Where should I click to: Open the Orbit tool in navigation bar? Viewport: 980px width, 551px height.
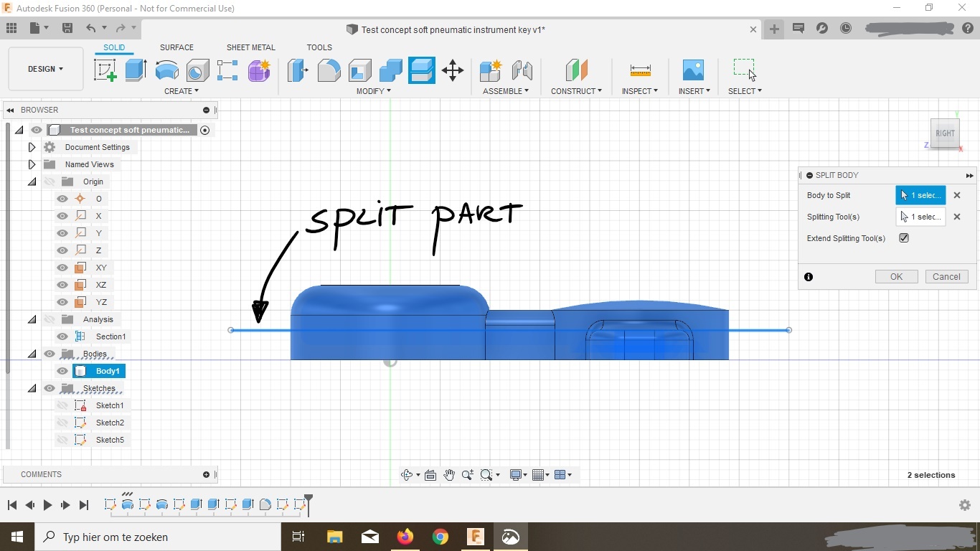407,475
